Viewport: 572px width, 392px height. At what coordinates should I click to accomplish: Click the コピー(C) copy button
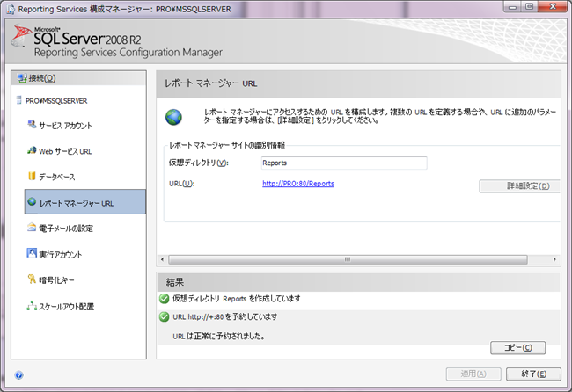(518, 347)
